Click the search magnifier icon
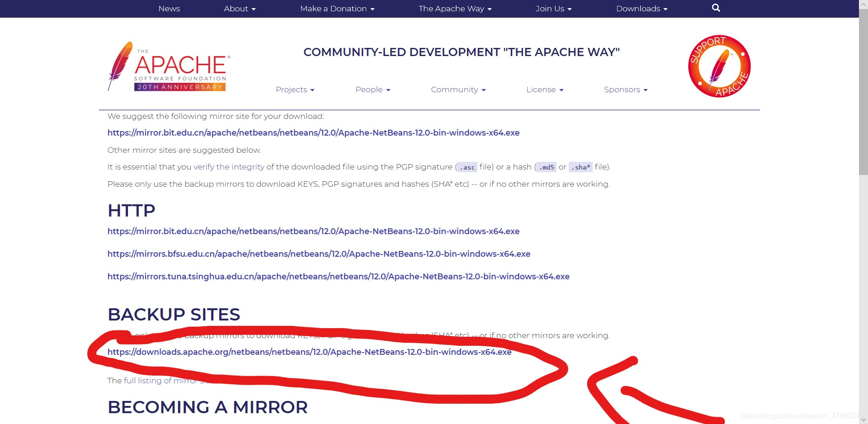Viewport: 868px width, 424px height. tap(716, 8)
